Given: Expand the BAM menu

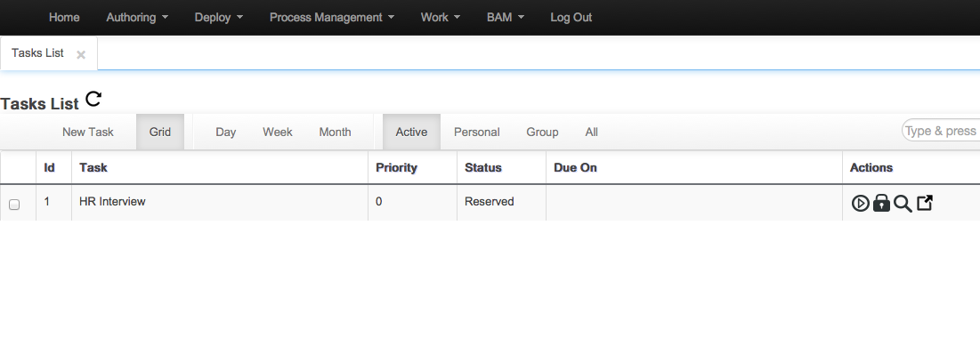Looking at the screenshot, I should pyautogui.click(x=506, y=18).
